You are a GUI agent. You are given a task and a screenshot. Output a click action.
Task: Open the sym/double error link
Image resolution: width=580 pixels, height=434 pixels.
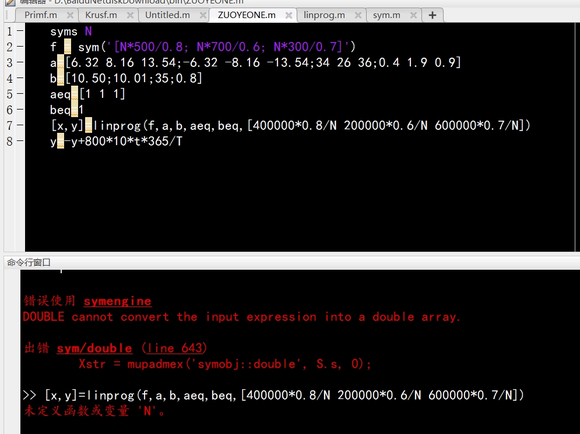click(x=94, y=348)
